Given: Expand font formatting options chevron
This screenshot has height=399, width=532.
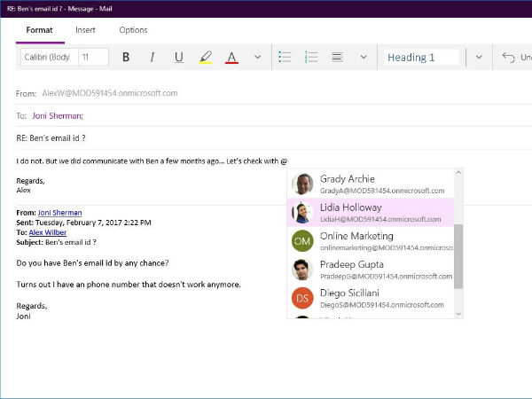Looking at the screenshot, I should pos(257,58).
